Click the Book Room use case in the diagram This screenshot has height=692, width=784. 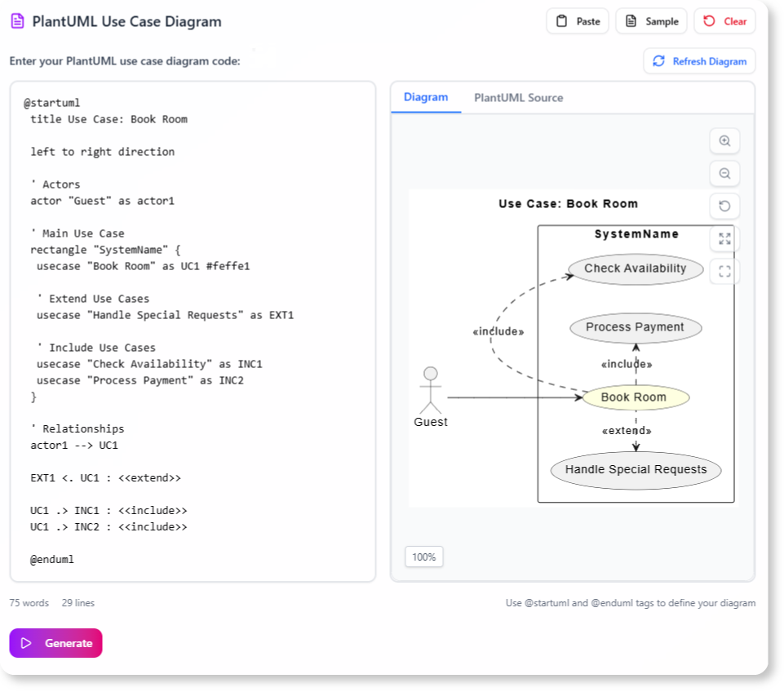[x=634, y=397]
